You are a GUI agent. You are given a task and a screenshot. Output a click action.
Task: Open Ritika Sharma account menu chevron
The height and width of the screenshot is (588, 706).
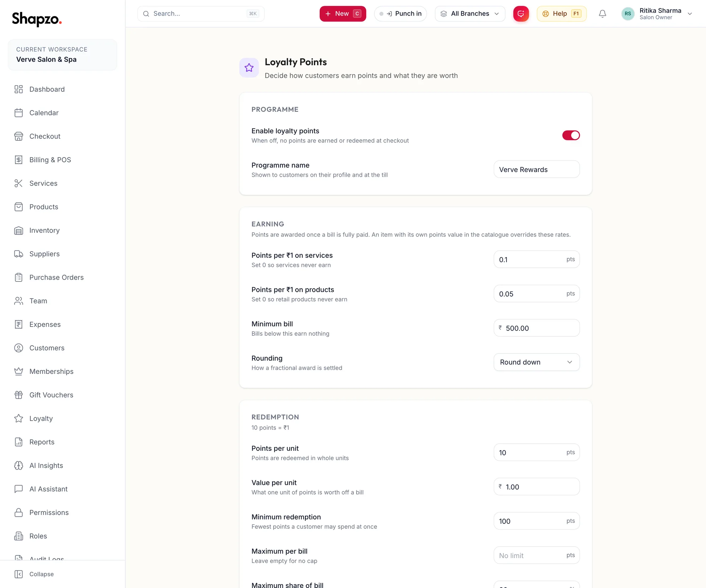690,14
